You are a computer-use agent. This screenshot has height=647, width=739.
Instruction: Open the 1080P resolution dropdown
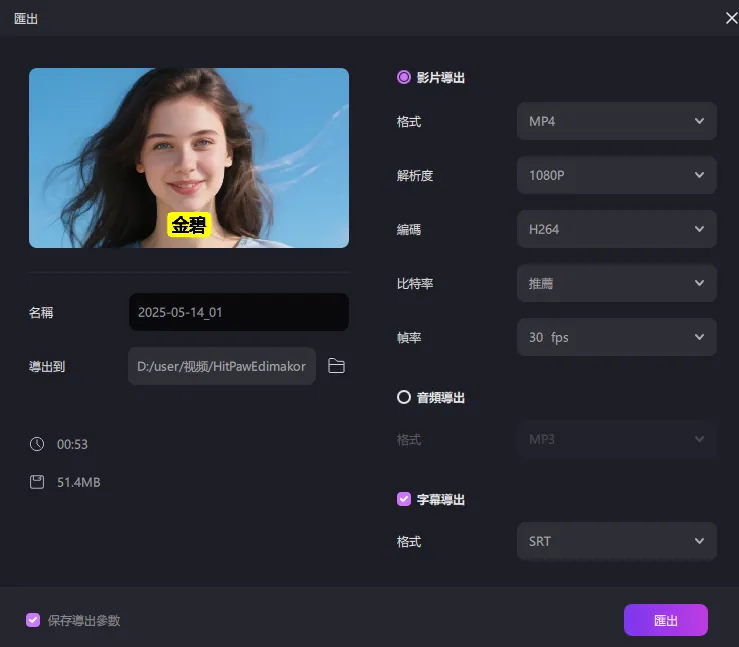[616, 175]
